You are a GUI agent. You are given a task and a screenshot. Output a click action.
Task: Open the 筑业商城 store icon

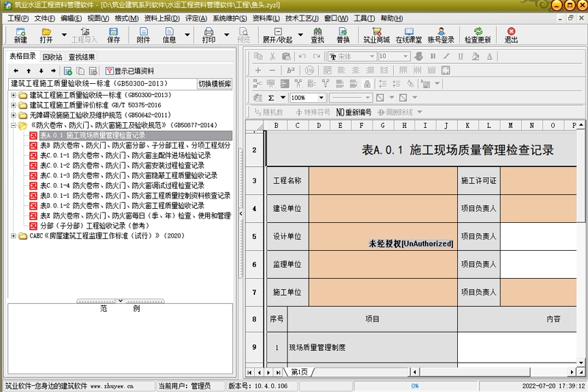(x=376, y=35)
